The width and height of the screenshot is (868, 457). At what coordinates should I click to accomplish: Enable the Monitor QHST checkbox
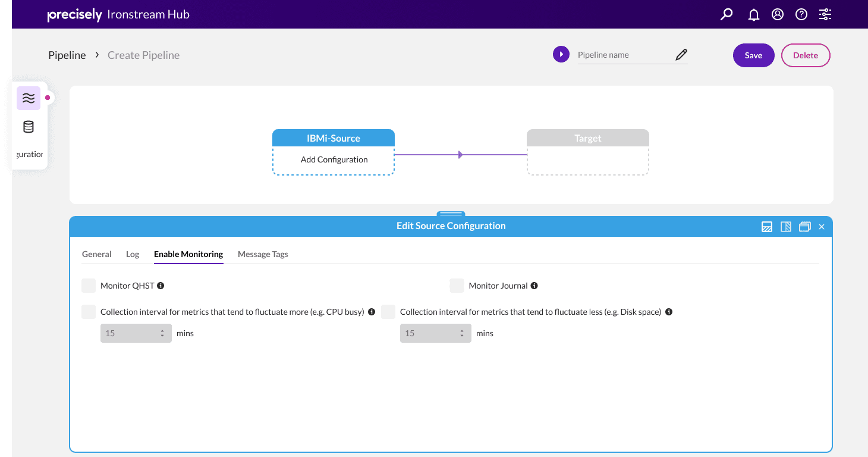89,286
